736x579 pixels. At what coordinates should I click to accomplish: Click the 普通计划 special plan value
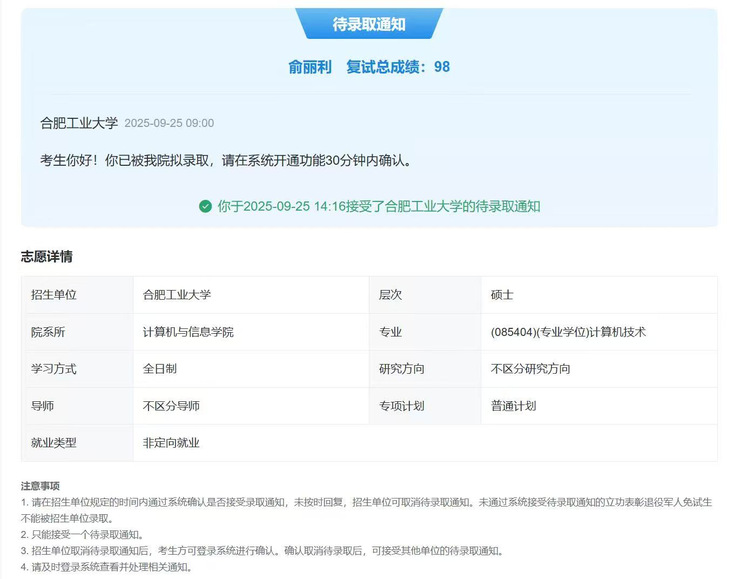[513, 406]
